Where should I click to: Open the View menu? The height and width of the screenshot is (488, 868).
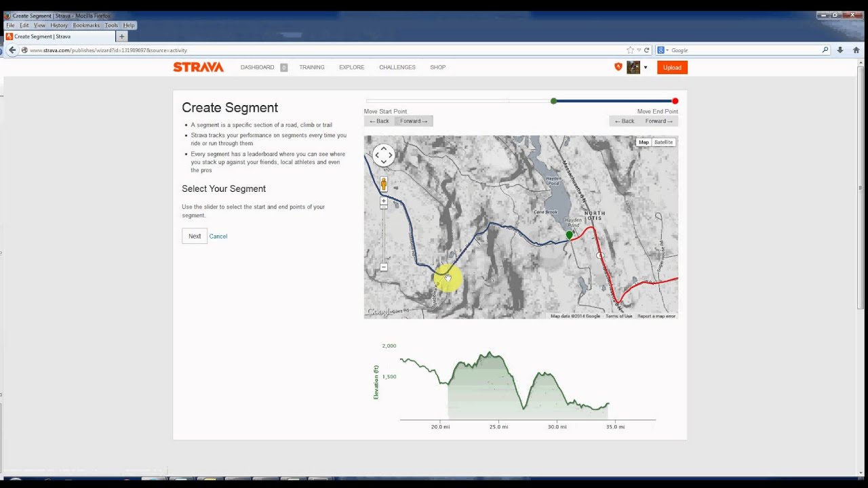[40, 25]
